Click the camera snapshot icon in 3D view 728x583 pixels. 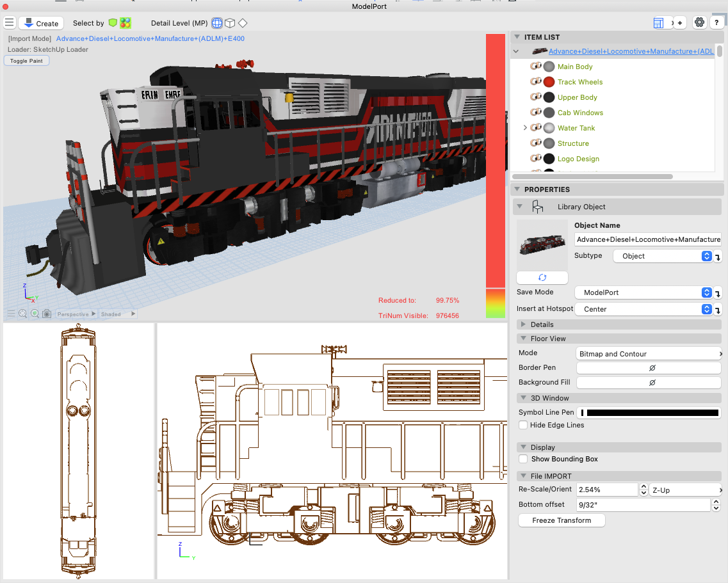coord(47,314)
